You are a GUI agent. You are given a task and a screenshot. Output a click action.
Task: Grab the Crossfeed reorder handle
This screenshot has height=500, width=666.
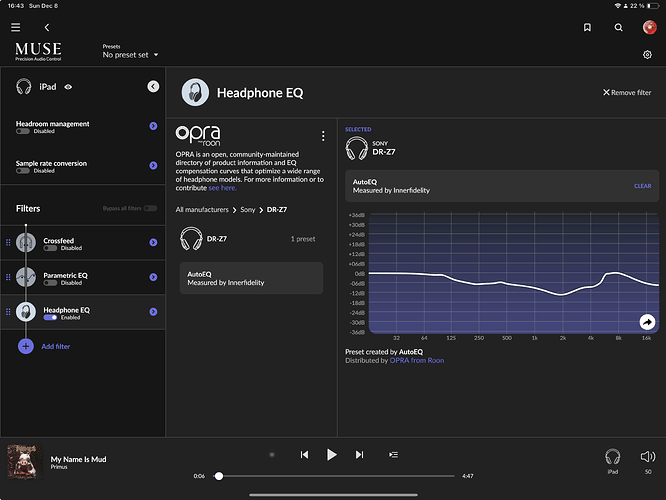click(x=8, y=243)
